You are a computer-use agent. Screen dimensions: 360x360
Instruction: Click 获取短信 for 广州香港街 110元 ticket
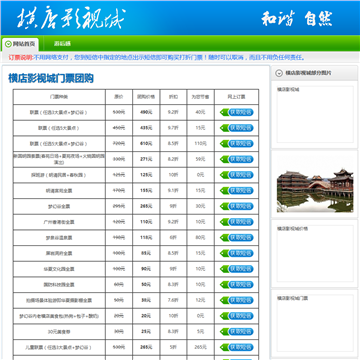(237, 222)
